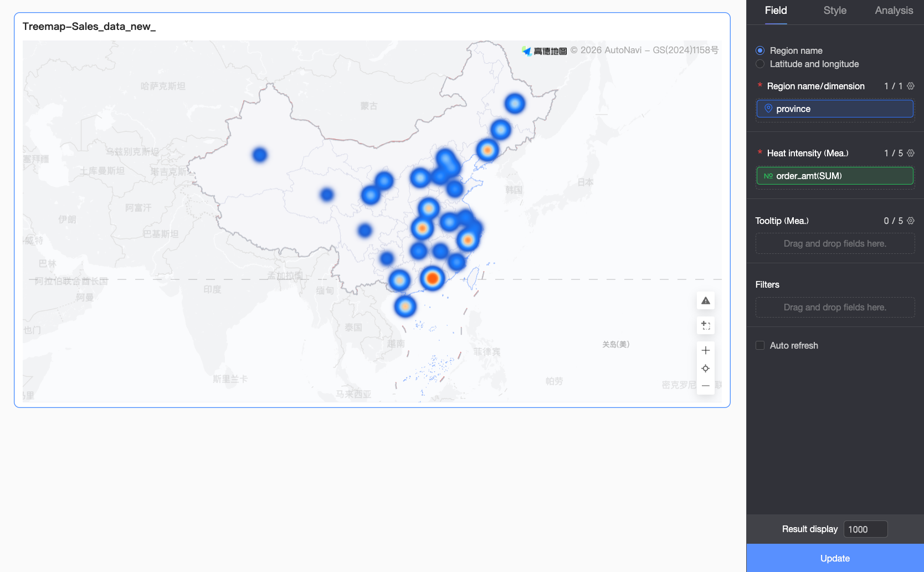Click the Result display input box
The height and width of the screenshot is (572, 924).
pos(865,529)
